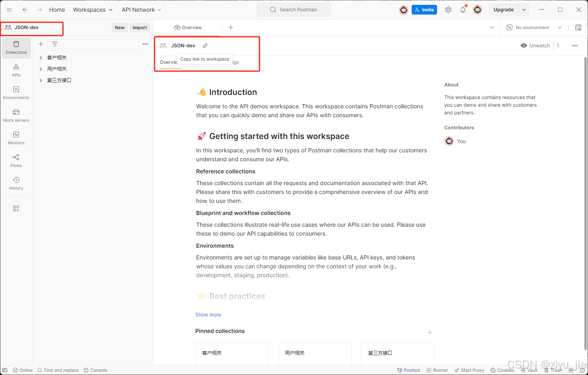Expand the 第三方接口 collection

tap(41, 80)
